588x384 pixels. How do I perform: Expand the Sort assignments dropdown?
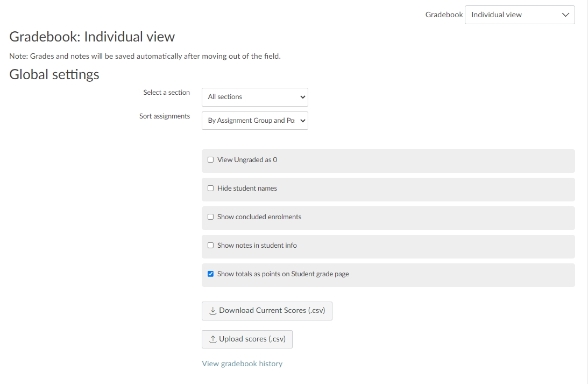click(x=254, y=121)
